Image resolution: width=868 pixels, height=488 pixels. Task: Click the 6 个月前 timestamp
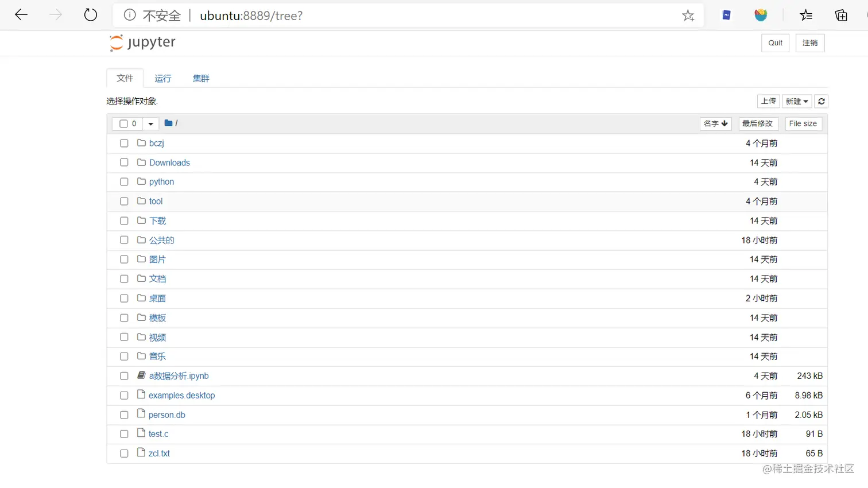(762, 395)
